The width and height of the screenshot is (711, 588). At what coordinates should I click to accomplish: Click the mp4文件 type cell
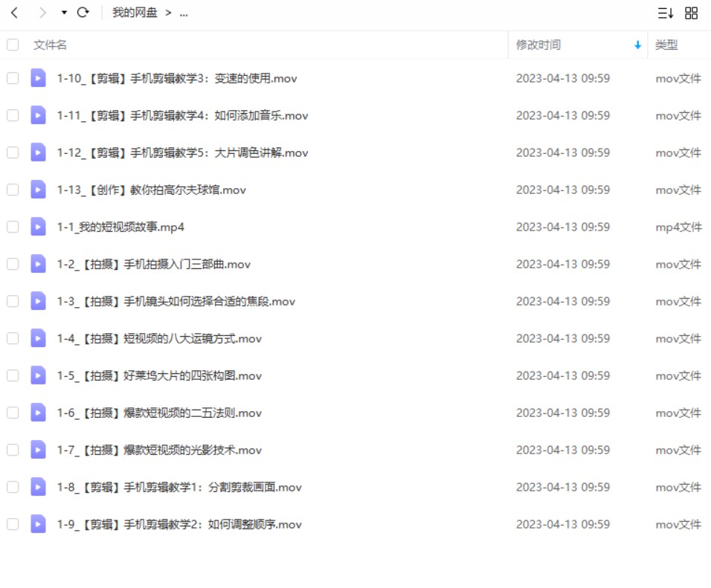pyautogui.click(x=678, y=227)
